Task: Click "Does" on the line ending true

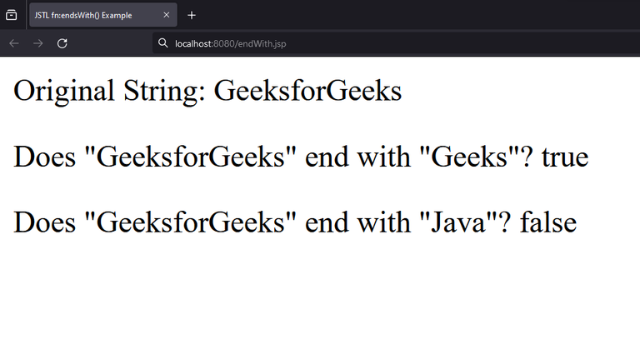Action: click(43, 157)
